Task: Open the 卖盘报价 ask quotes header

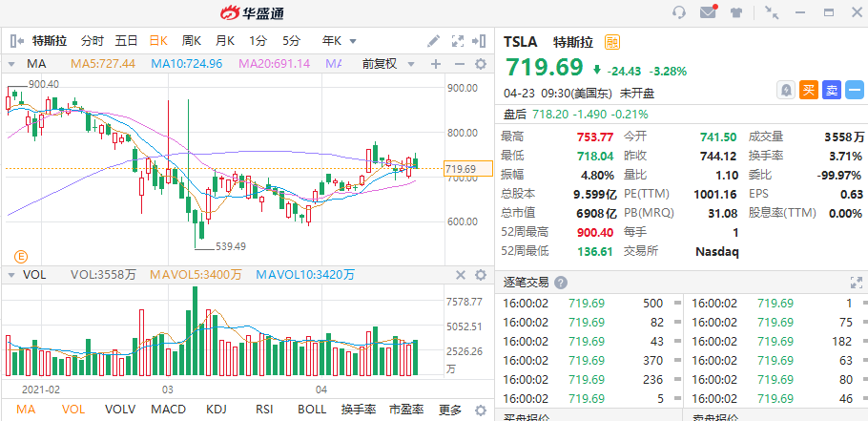Action: point(714,416)
